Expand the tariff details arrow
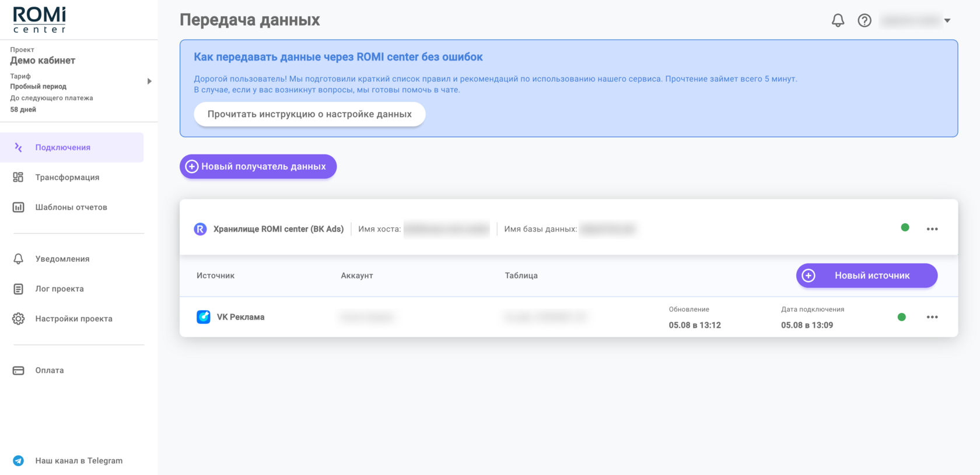980x475 pixels. [149, 82]
